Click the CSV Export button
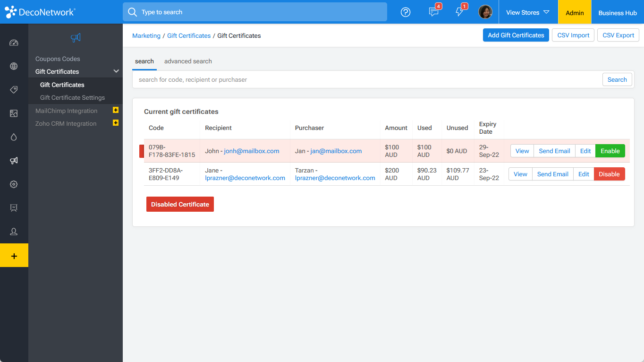Image resolution: width=644 pixels, height=362 pixels. pyautogui.click(x=619, y=35)
